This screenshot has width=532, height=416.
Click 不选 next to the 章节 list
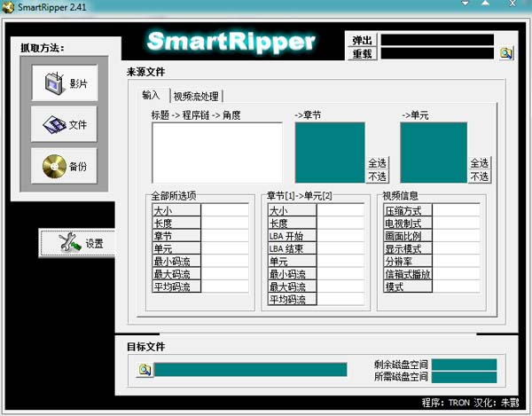click(378, 177)
